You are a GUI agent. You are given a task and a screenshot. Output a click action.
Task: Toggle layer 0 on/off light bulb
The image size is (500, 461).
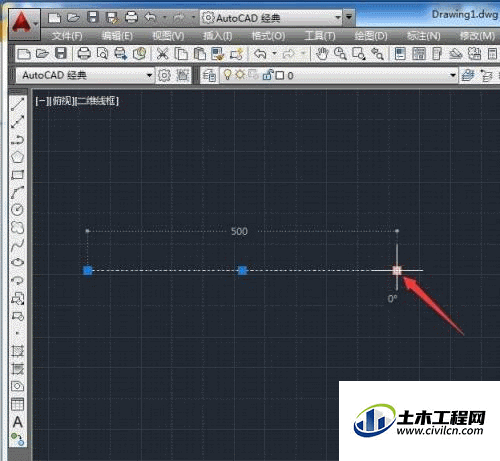pyautogui.click(x=227, y=75)
